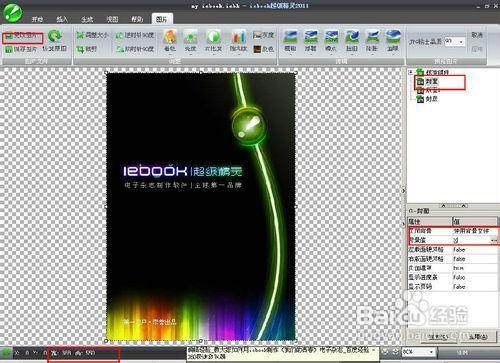This screenshot has width=500, height=363.
Task: Click the first round icon left of the zoom dropdown
Action: (x=385, y=352)
